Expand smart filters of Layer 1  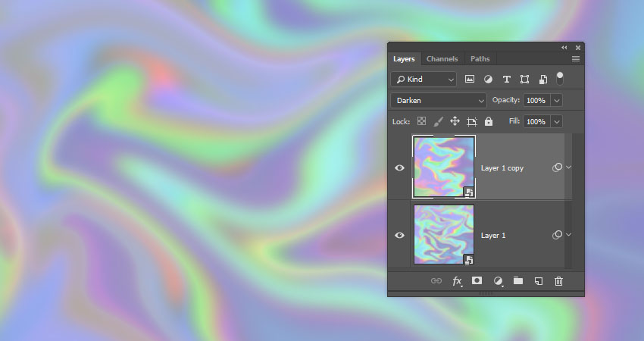[x=569, y=235]
